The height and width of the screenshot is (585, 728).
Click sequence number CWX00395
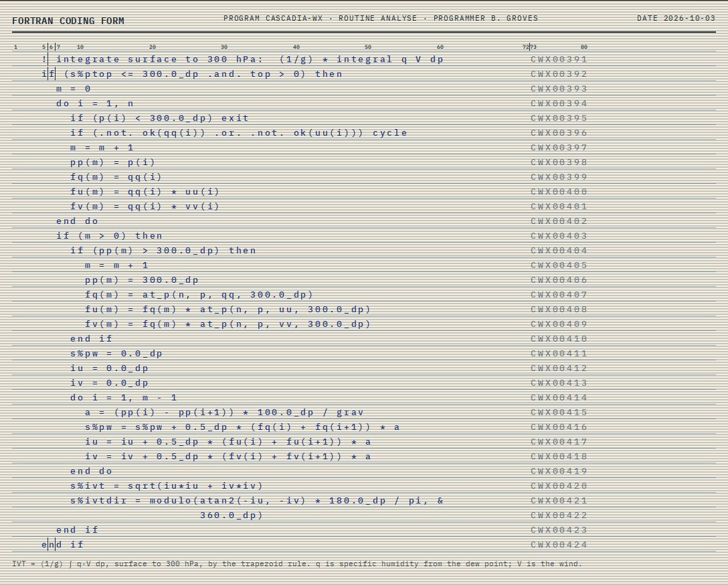point(559,118)
